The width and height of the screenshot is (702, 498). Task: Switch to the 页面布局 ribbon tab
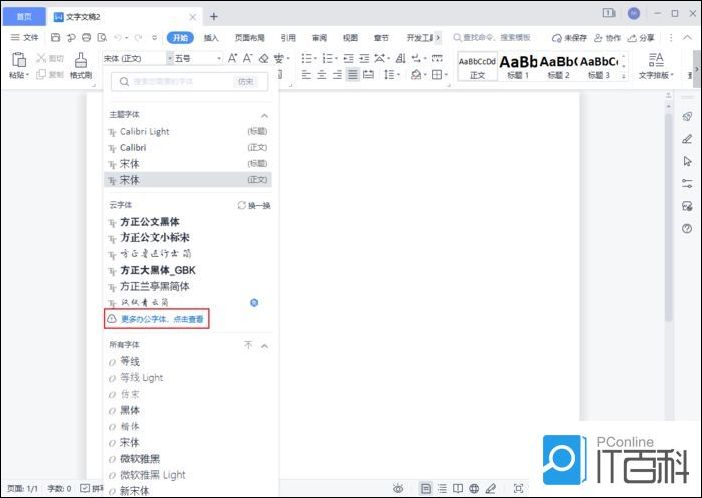(x=249, y=38)
